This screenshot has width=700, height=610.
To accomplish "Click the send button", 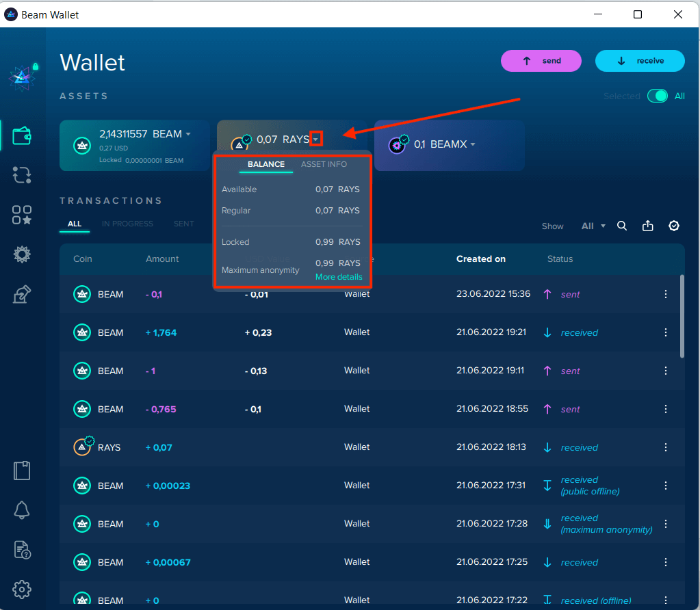I will pyautogui.click(x=541, y=61).
